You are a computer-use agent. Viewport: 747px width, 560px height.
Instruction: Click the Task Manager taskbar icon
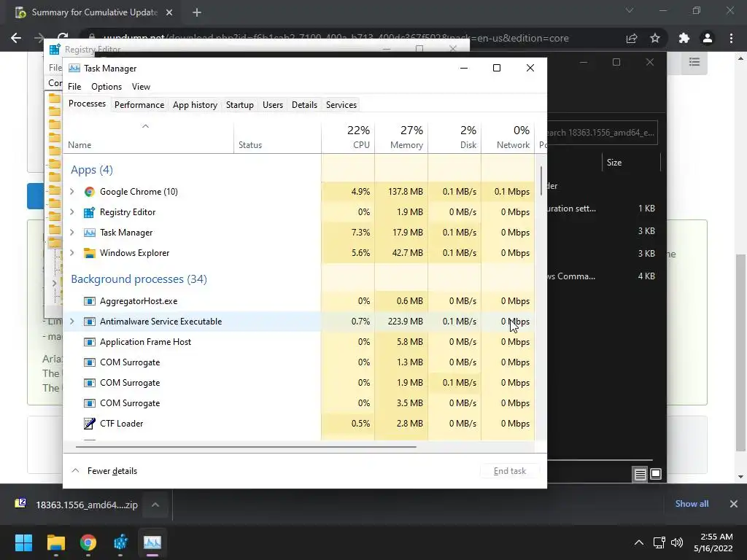click(x=152, y=542)
